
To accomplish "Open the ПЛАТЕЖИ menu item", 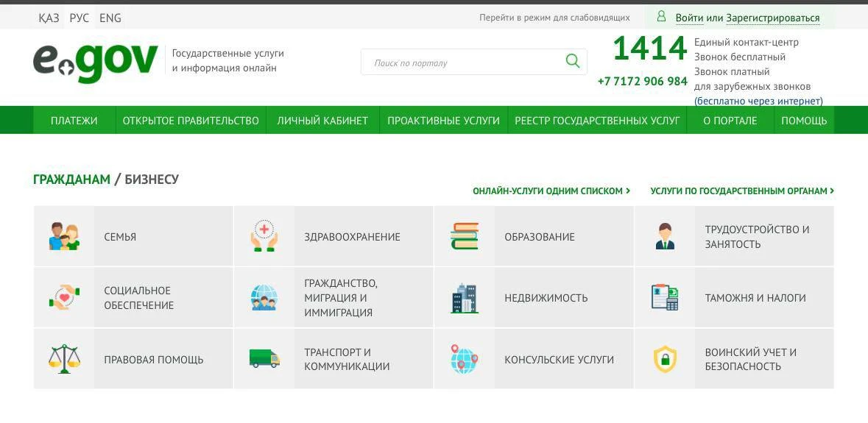I will coord(74,121).
